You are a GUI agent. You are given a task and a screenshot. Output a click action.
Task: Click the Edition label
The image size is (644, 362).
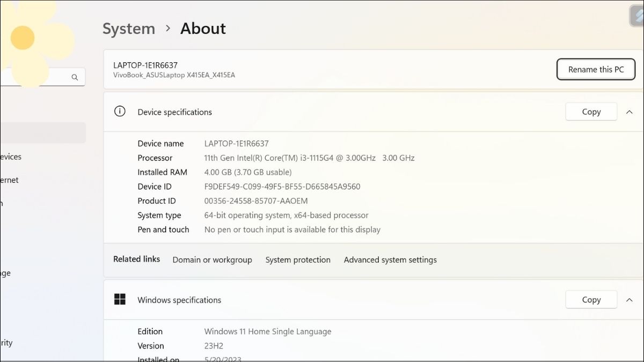[x=150, y=331]
